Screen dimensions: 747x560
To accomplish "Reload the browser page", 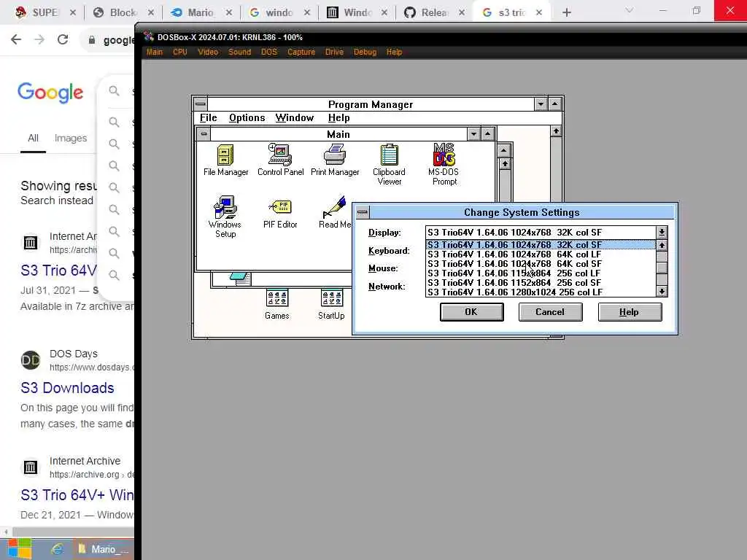I will (63, 39).
